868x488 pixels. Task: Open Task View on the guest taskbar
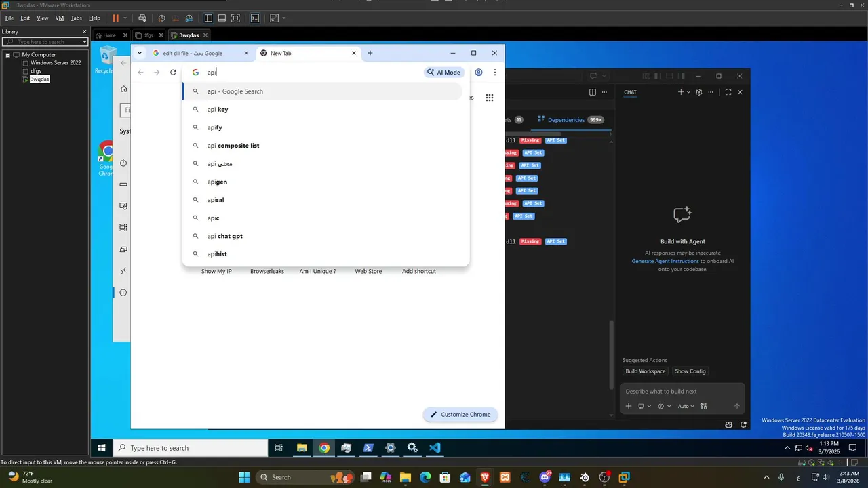(x=279, y=448)
